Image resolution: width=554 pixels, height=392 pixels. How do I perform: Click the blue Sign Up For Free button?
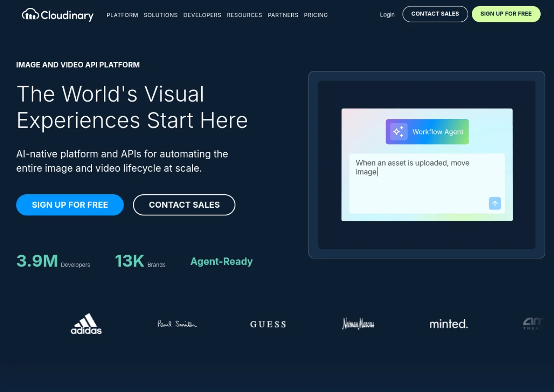(70, 205)
